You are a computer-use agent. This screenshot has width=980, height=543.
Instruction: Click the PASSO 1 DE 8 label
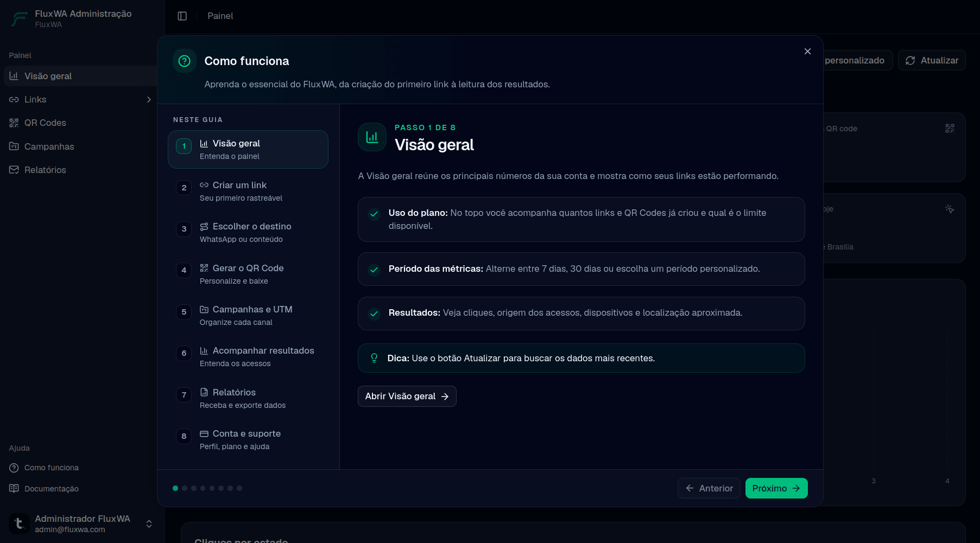coord(425,127)
